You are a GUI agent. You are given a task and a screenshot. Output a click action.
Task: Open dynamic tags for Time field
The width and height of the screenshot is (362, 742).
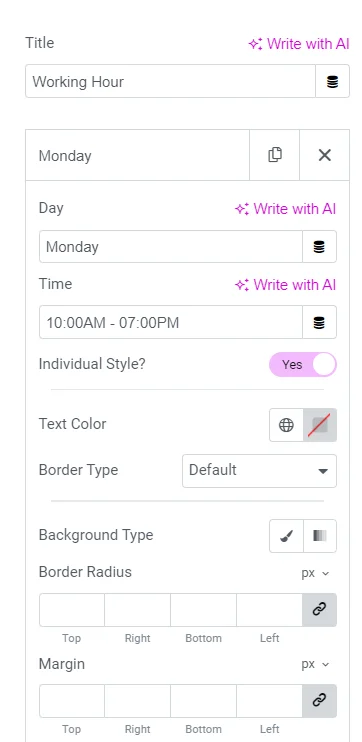(x=319, y=322)
